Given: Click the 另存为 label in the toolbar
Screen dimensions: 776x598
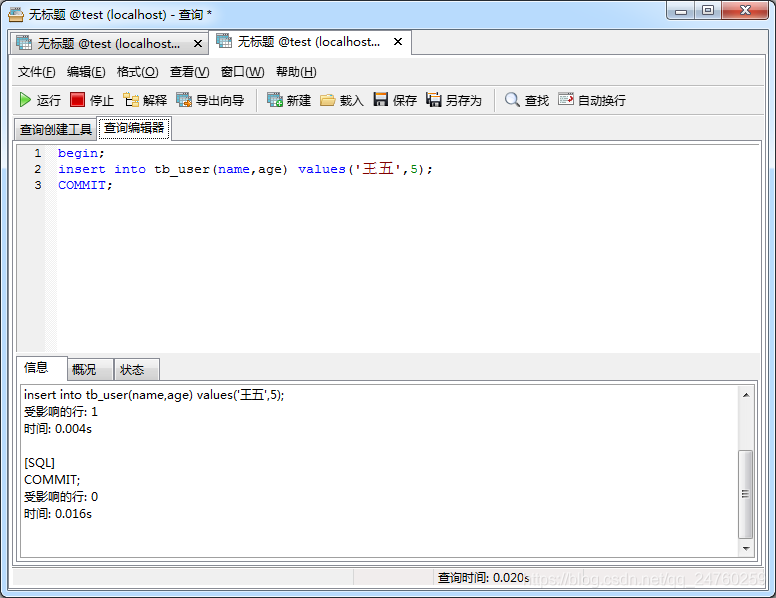Looking at the screenshot, I should tap(463, 100).
